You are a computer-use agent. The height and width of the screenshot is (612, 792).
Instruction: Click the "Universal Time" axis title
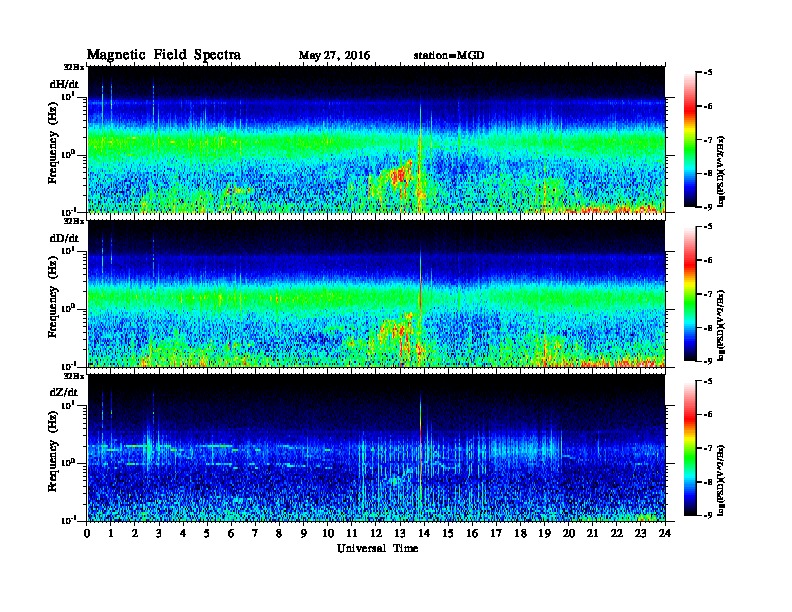tap(377, 548)
